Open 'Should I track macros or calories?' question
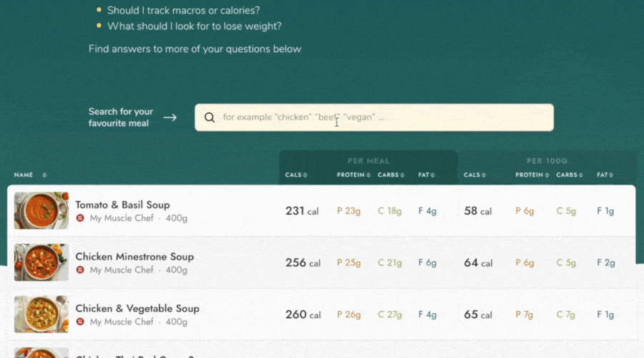 183,10
